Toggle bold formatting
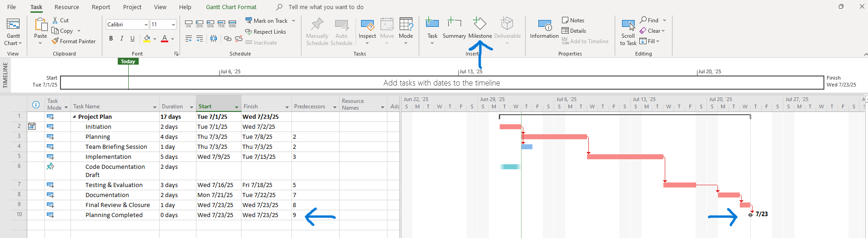Viewport: 868px width, 238px height. (111, 39)
